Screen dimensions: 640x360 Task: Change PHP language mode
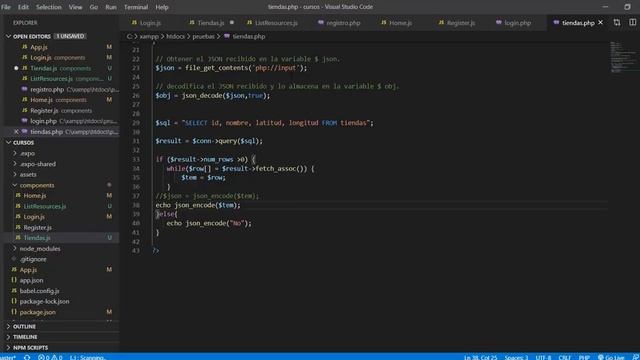click(584, 357)
